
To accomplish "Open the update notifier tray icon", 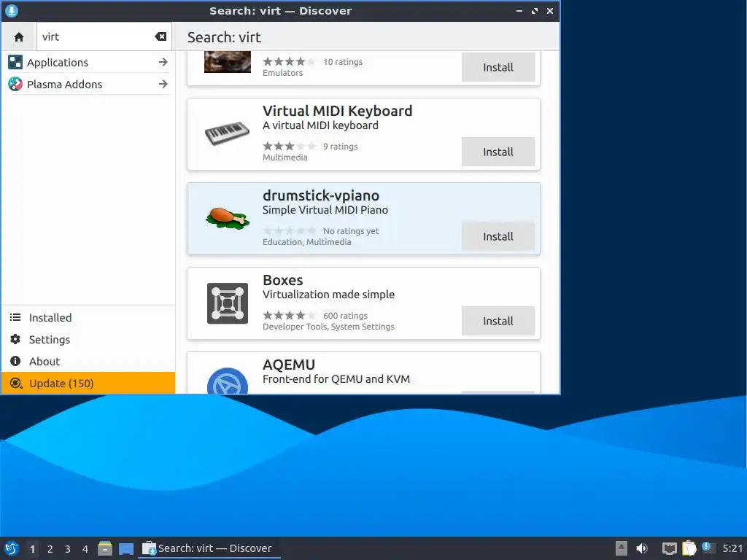I will coord(708,548).
